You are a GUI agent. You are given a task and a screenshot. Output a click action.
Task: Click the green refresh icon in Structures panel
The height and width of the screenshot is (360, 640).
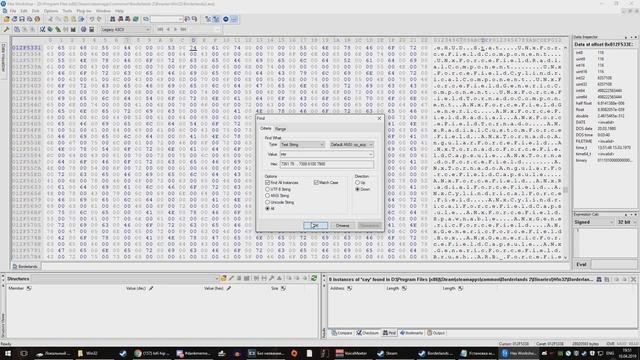(x=314, y=278)
